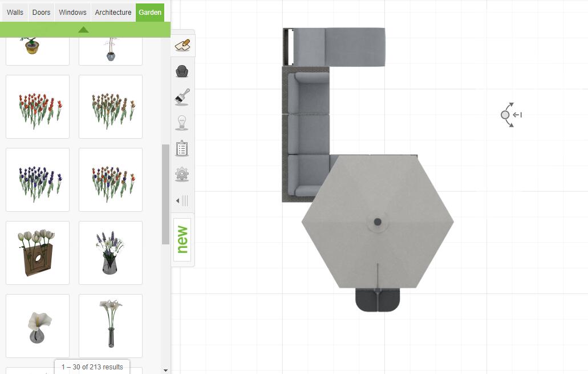This screenshot has height=374, width=588.
Task: Switch to the Doors tab
Action: point(41,13)
